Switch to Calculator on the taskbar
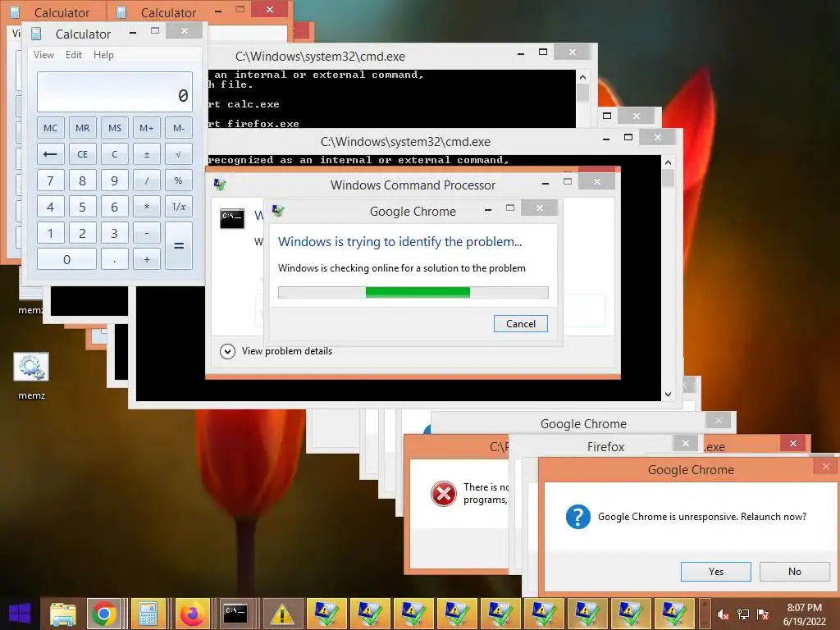840x630 pixels. pos(148,614)
